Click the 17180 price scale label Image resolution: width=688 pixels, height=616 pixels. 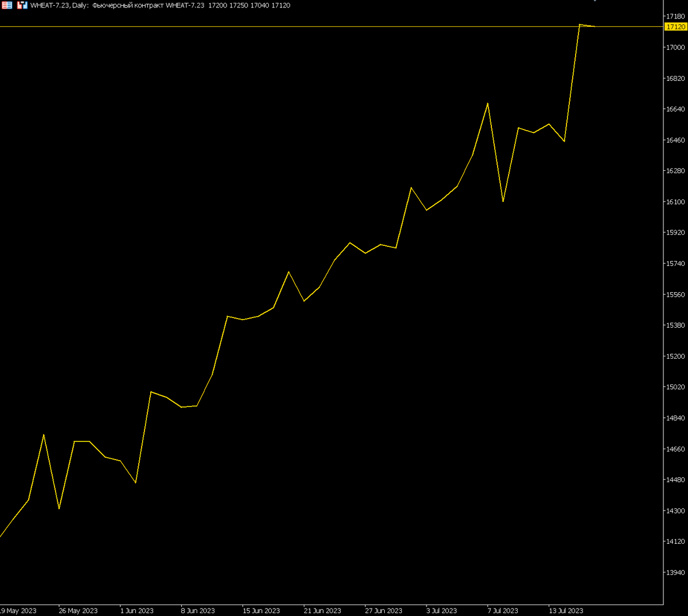(675, 16)
